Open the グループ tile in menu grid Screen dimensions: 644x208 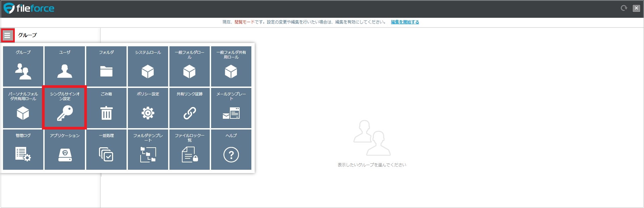(23, 66)
